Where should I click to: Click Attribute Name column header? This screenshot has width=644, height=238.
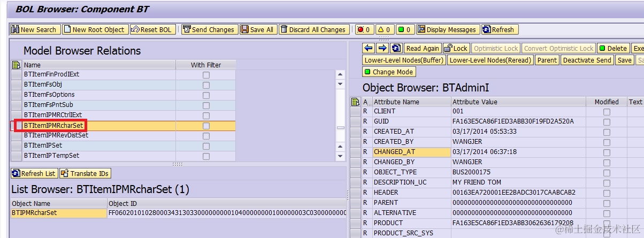tap(411, 102)
